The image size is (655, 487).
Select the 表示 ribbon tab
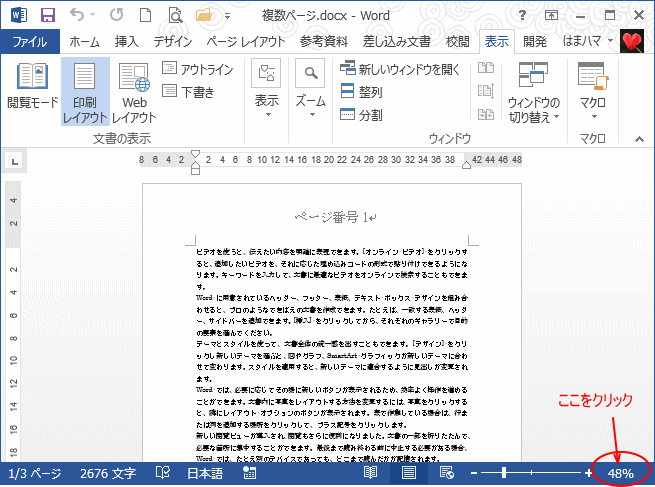coord(497,41)
